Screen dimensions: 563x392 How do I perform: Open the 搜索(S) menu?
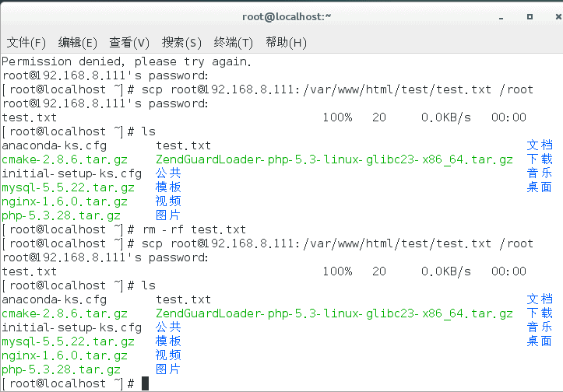181,43
